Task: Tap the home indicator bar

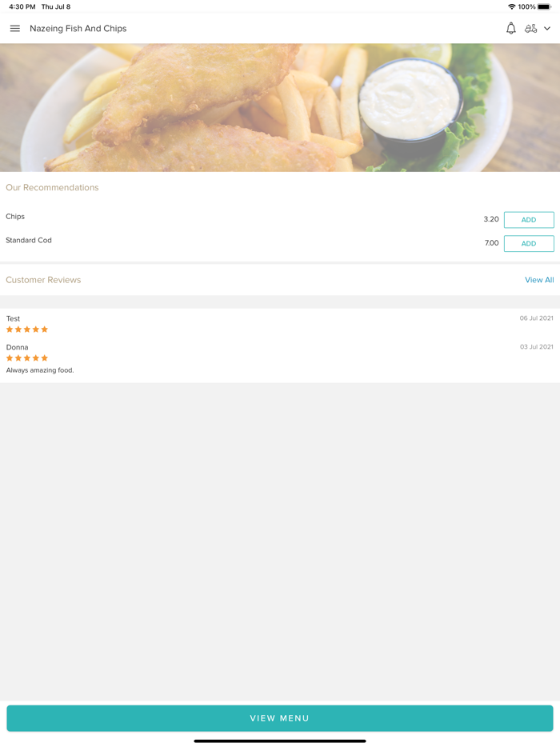Action: (x=280, y=741)
